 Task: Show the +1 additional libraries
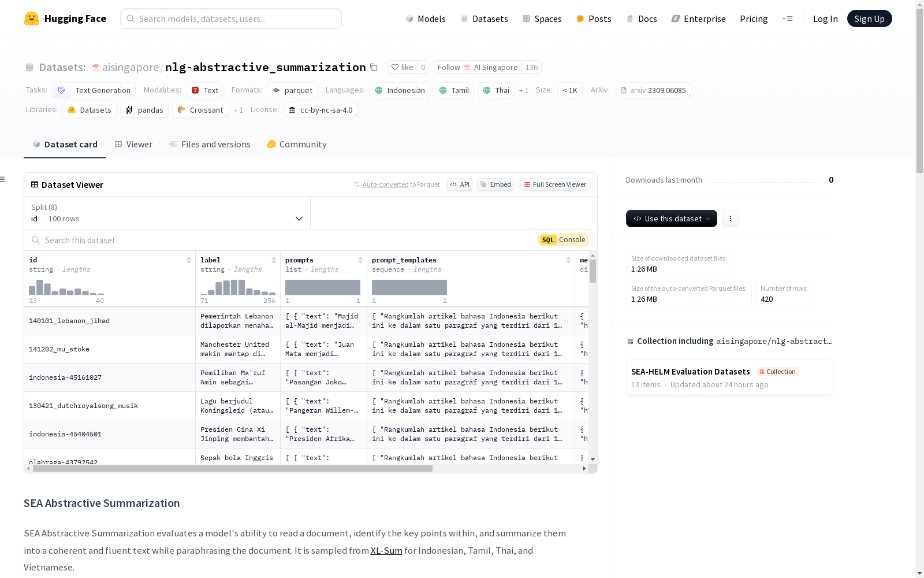click(239, 110)
